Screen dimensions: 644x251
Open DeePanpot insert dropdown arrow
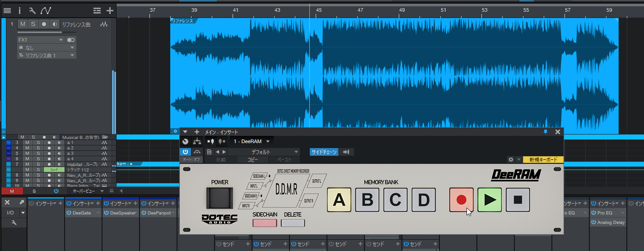pyautogui.click(x=173, y=213)
